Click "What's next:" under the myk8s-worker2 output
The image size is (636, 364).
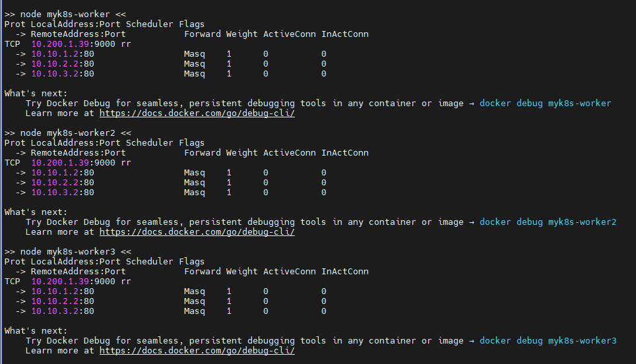click(36, 212)
